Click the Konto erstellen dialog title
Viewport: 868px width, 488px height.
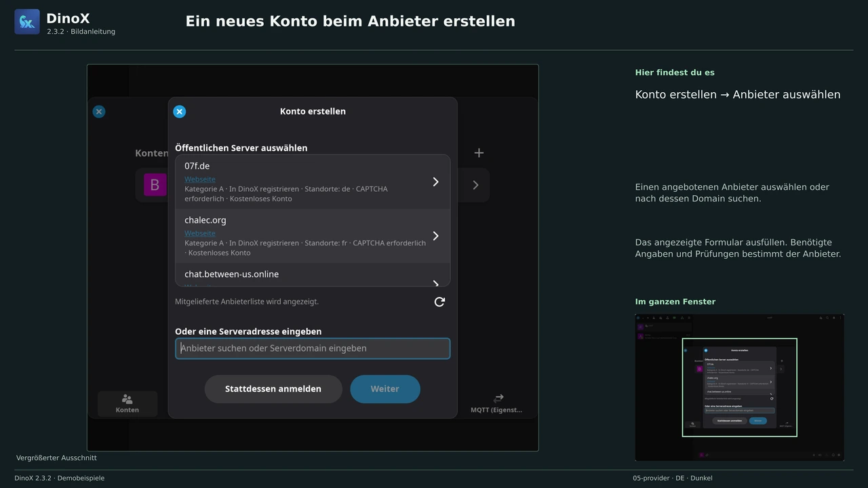pyautogui.click(x=313, y=111)
